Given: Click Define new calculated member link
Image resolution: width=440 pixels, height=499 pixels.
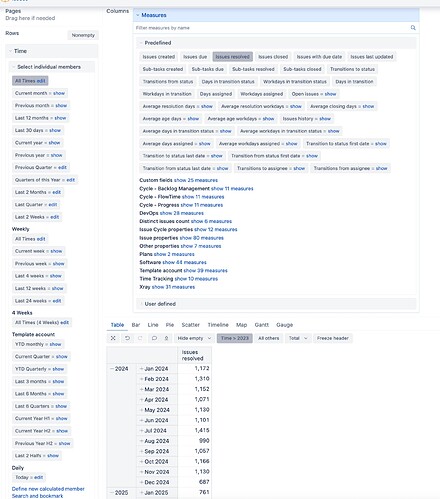Looking at the screenshot, I should 48,489.
